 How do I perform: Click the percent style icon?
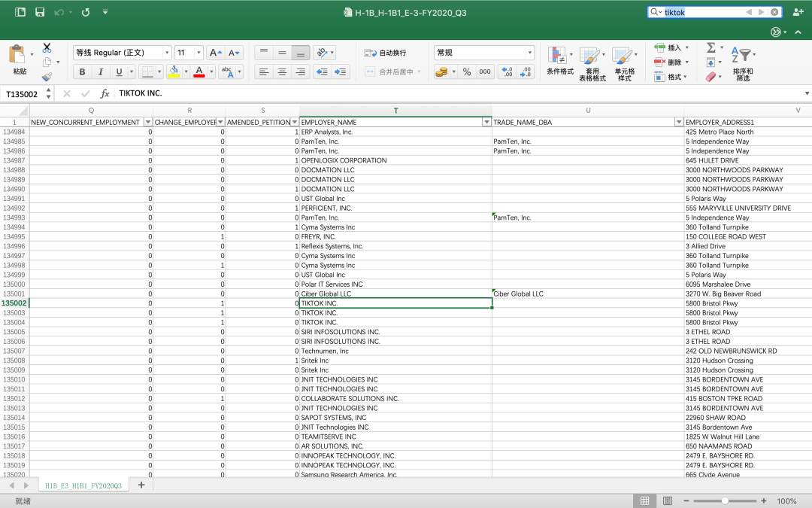(x=466, y=71)
